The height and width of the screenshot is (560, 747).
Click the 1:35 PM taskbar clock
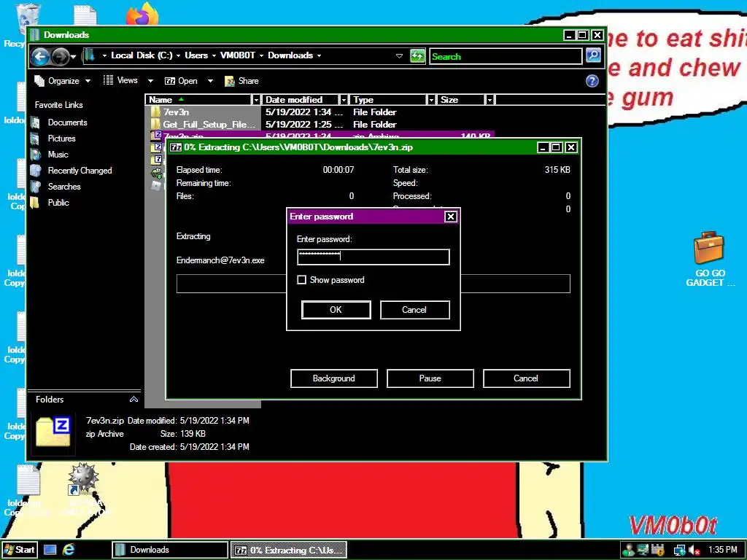click(x=723, y=550)
